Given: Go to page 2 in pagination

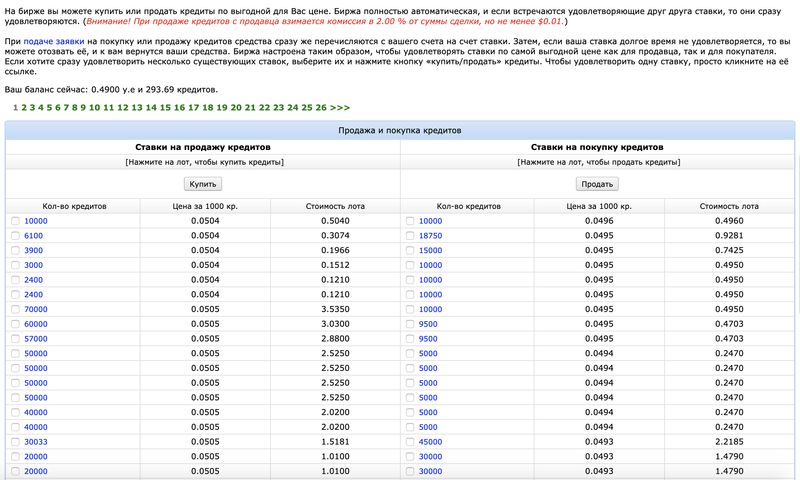Looking at the screenshot, I should point(23,107).
